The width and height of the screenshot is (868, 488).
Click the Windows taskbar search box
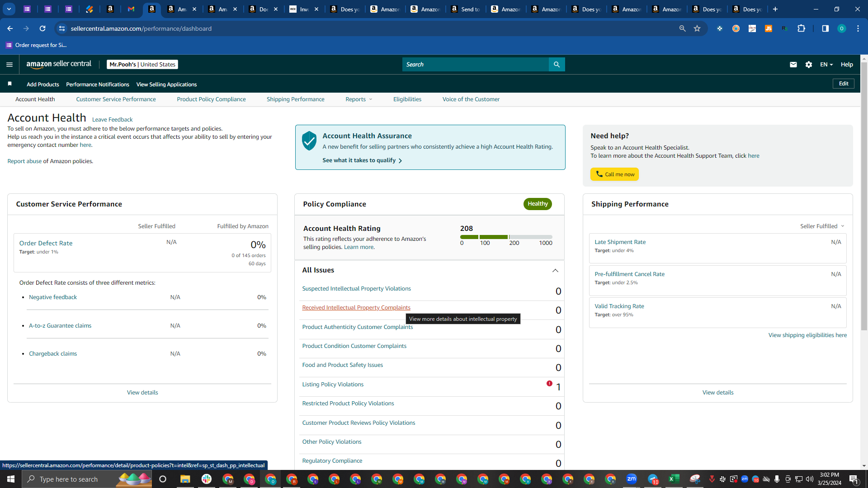[x=87, y=479]
